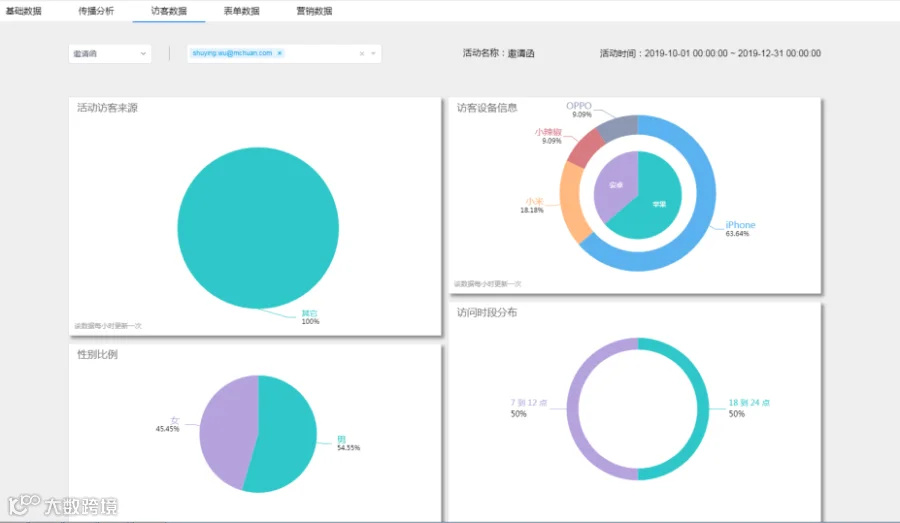Click the 活动名称:邀请函 text
Screen dimensions: 900x523
tap(498, 53)
